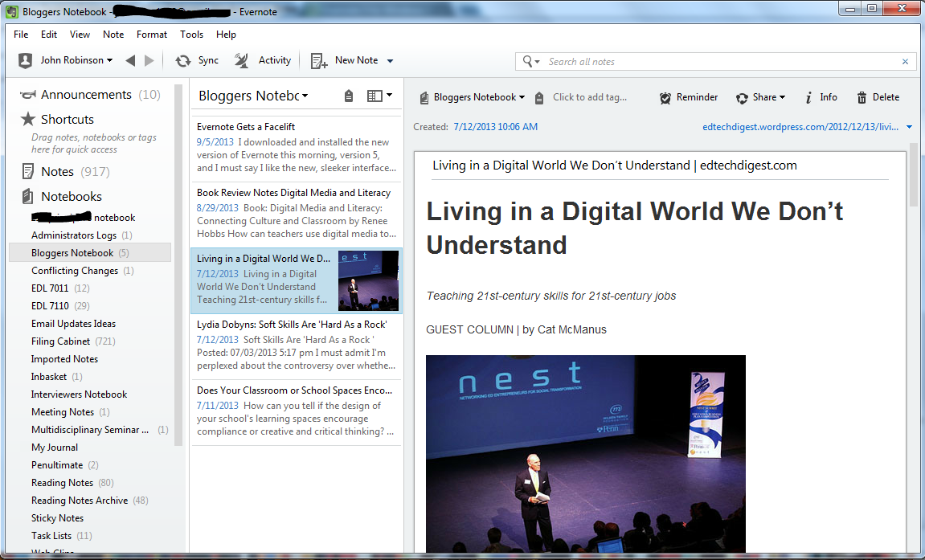Viewport: 925px width, 560px height.
Task: Click the Reminder alarm clock icon
Action: 665,98
